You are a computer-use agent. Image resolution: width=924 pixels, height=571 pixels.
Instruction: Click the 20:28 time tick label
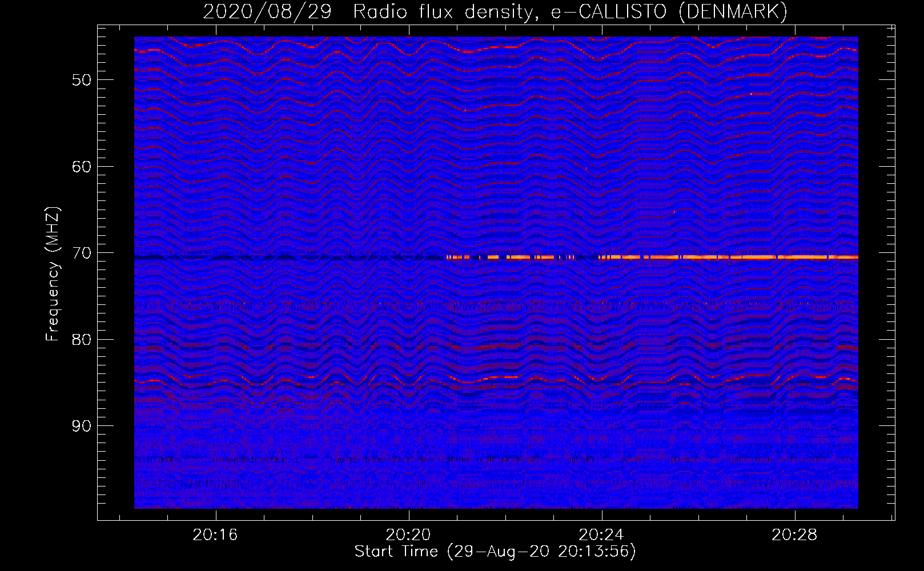coord(794,535)
